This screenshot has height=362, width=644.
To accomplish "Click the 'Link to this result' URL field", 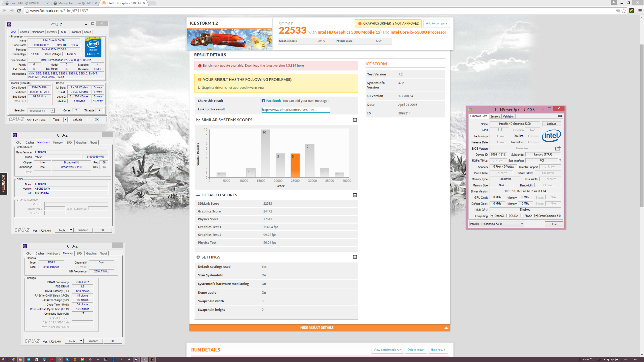I will [296, 110].
